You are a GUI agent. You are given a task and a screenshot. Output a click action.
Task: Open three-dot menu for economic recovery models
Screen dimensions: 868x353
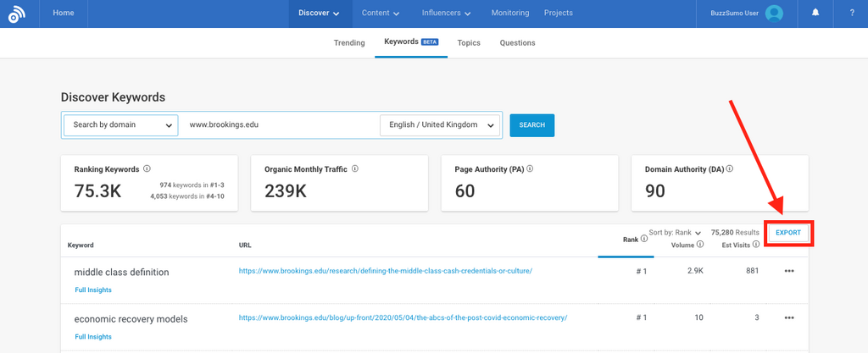(789, 318)
